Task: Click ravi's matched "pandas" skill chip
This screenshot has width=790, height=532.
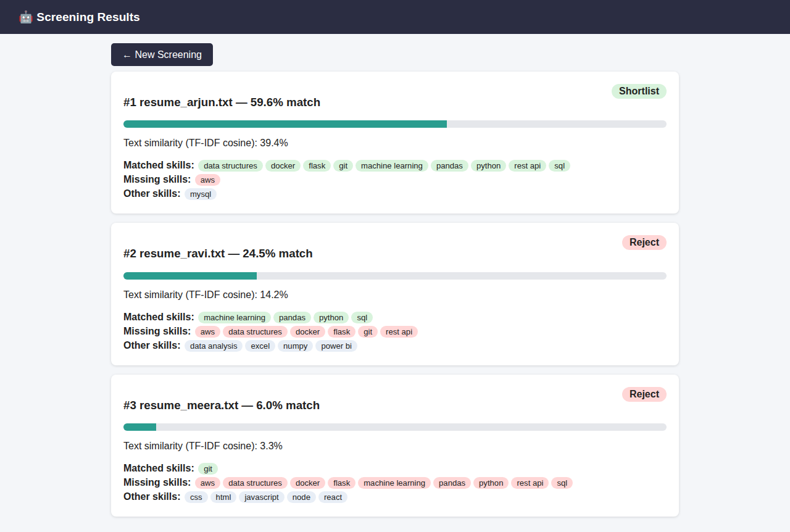Action: pos(293,318)
